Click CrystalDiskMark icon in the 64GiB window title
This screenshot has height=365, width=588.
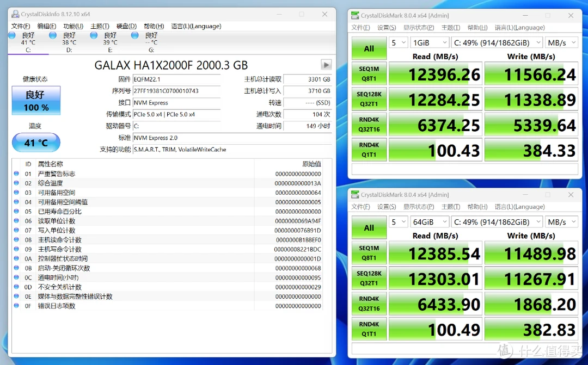coord(355,195)
